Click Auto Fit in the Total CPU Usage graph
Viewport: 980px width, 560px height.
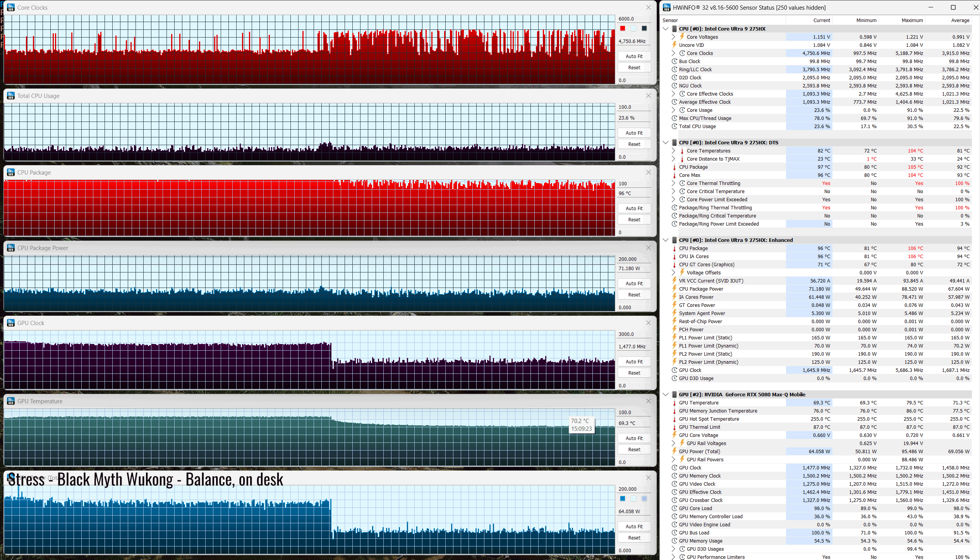click(634, 133)
